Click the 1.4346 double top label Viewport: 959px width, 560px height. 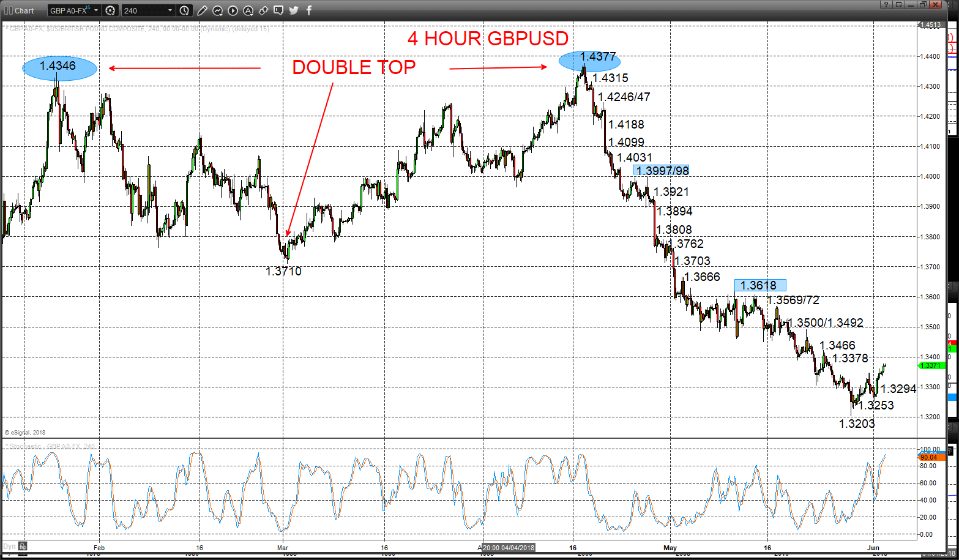(x=58, y=66)
